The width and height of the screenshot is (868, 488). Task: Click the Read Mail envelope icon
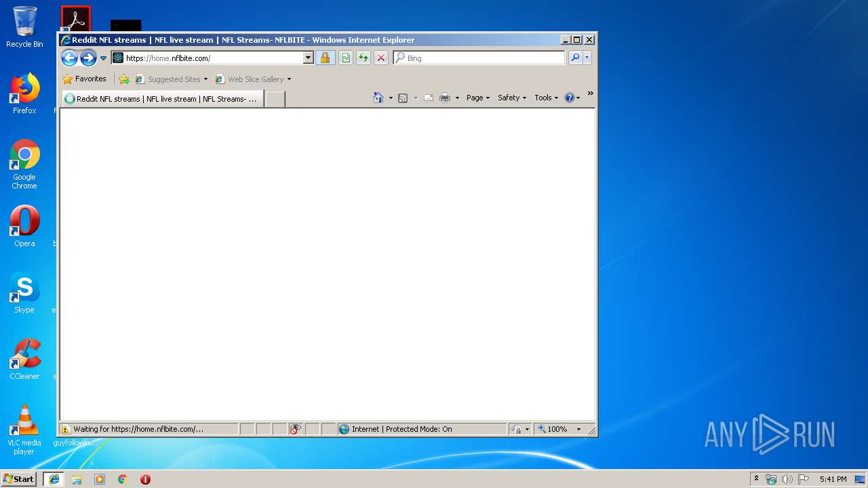429,98
